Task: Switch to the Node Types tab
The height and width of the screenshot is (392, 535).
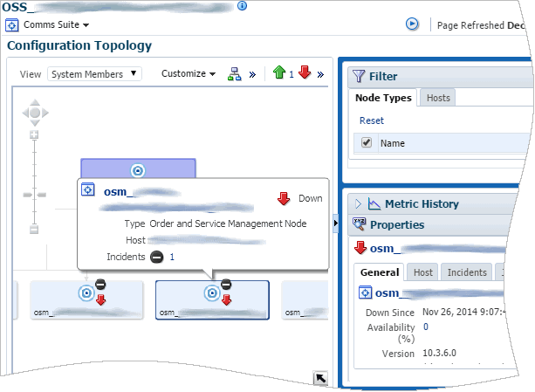Action: click(x=383, y=98)
